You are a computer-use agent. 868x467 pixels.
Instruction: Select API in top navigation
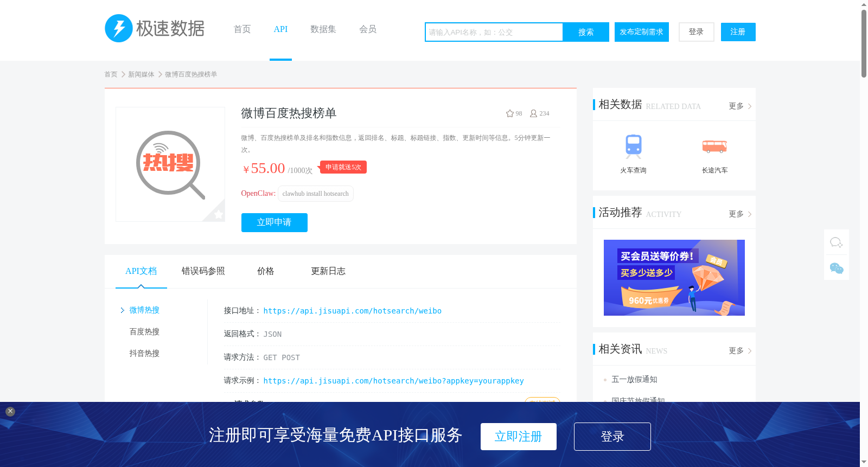click(280, 29)
